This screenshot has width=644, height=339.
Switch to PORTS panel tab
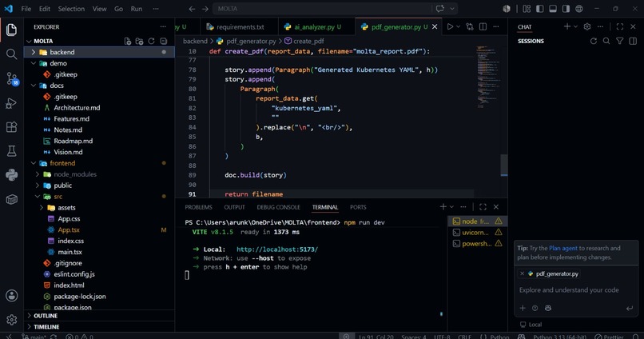pyautogui.click(x=358, y=207)
